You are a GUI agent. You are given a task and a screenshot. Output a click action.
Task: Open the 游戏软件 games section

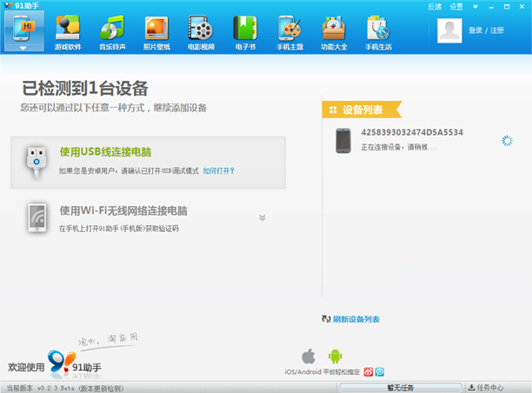(68, 33)
